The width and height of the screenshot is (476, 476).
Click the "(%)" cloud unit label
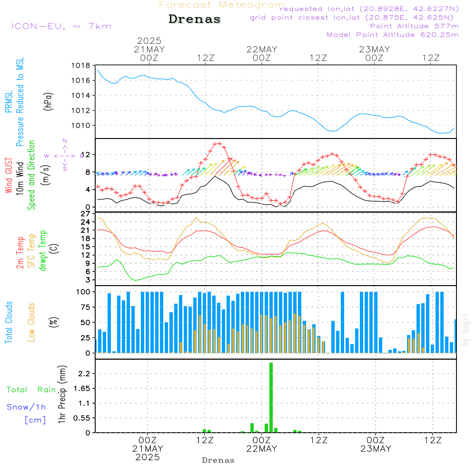[54, 322]
